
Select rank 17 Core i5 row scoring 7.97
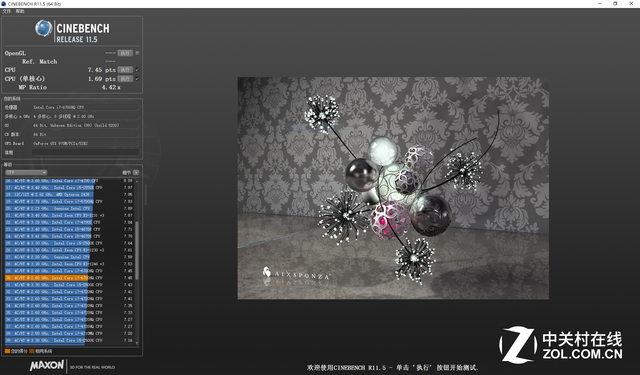coord(69,188)
